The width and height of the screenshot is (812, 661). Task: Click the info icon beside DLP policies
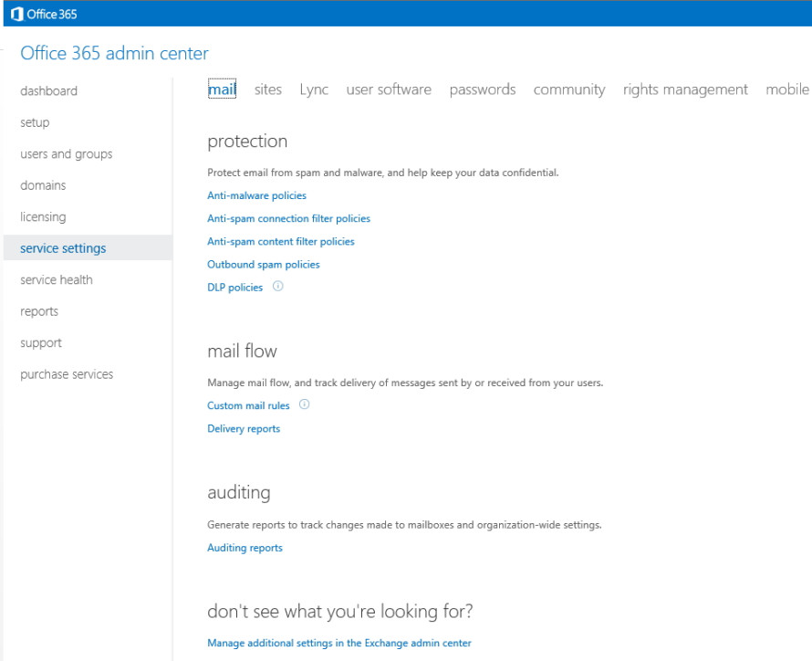278,286
